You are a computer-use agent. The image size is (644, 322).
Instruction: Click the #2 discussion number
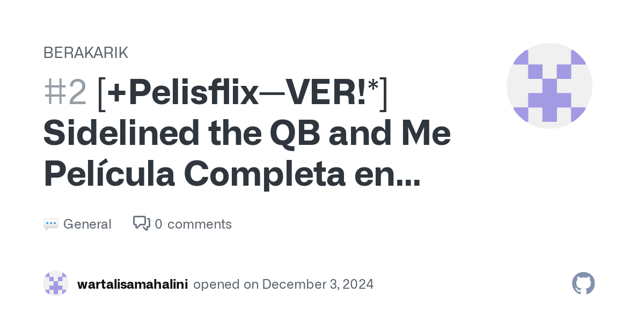click(65, 93)
